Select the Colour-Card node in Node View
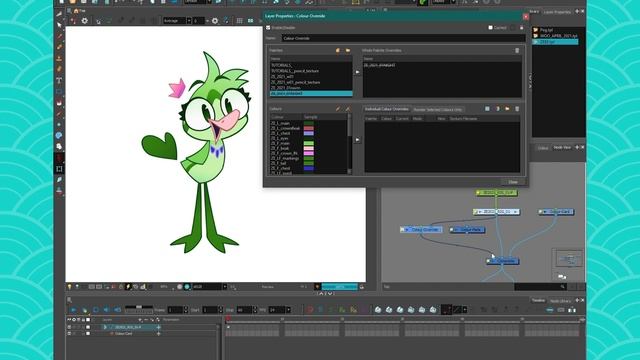 (556, 212)
